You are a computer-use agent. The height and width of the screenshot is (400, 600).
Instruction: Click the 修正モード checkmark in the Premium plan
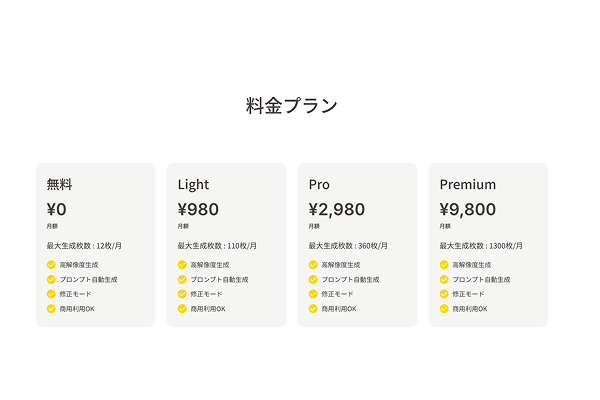click(x=444, y=294)
